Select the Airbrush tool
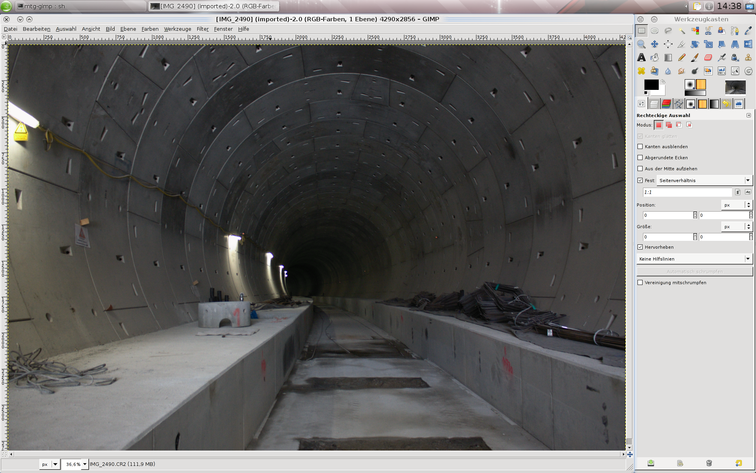Screen dimensions: 756x473 (x=721, y=57)
